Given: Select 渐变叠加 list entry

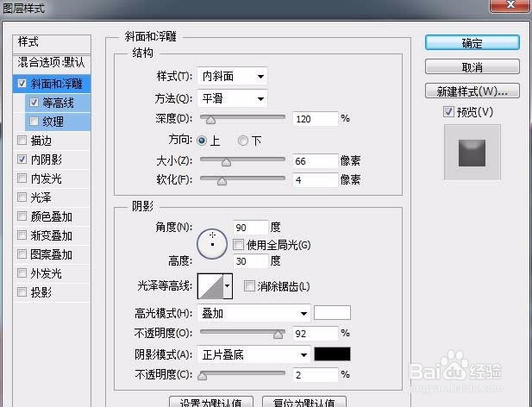Looking at the screenshot, I should (x=52, y=235).
